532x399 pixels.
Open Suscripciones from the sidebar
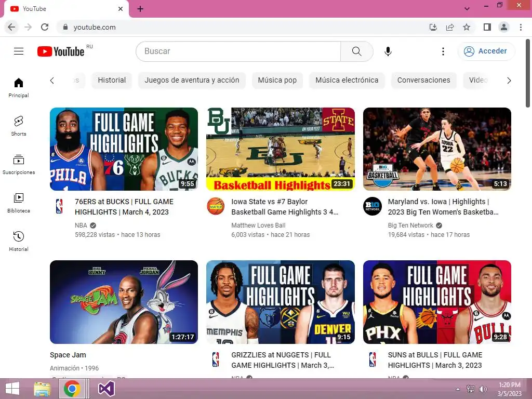[19, 165]
